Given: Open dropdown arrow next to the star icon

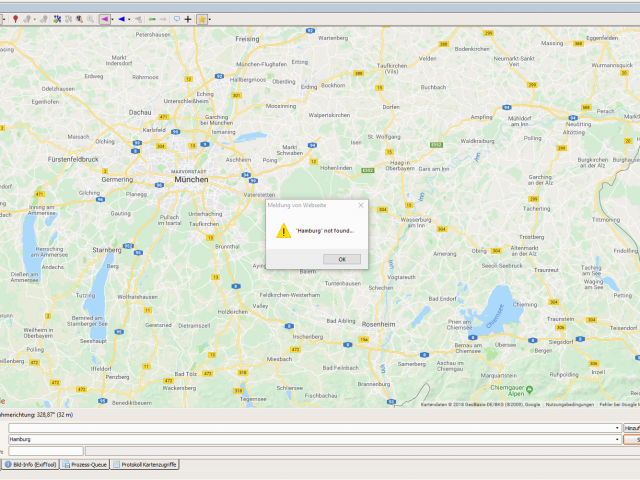Looking at the screenshot, I should (210, 19).
